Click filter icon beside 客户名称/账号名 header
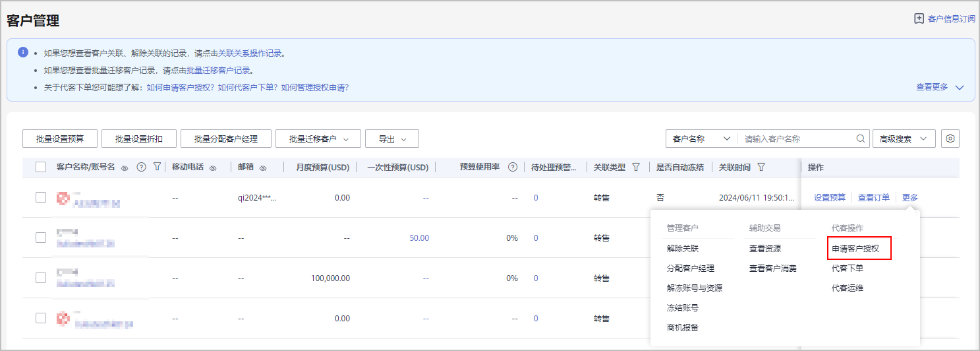980x351 pixels. click(157, 168)
